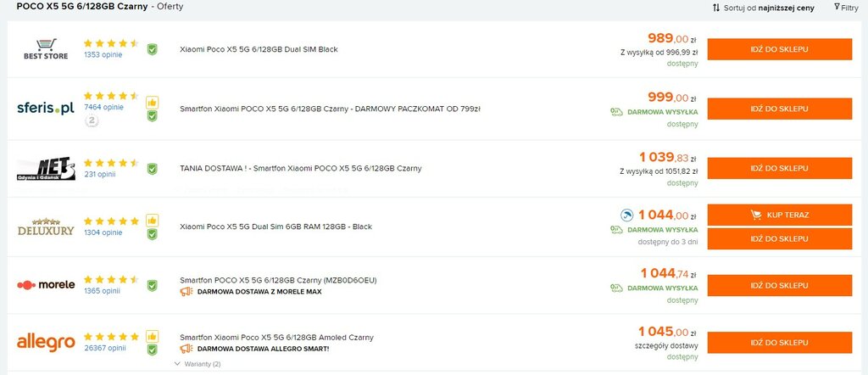The image size is (868, 375).
Task: Click the delivery truck icon in morele row
Action: click(616, 288)
